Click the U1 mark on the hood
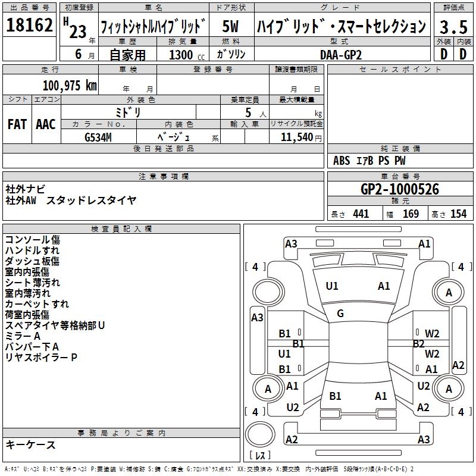This screenshot has height=476, width=476. click(x=332, y=286)
